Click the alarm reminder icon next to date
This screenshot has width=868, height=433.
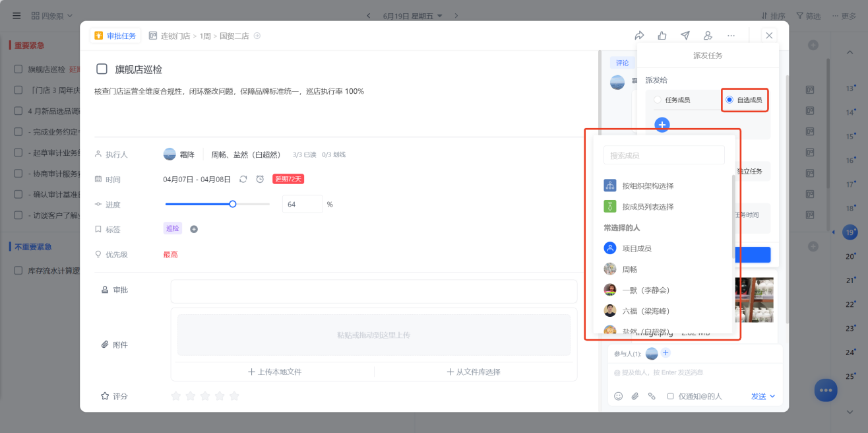pyautogui.click(x=260, y=179)
